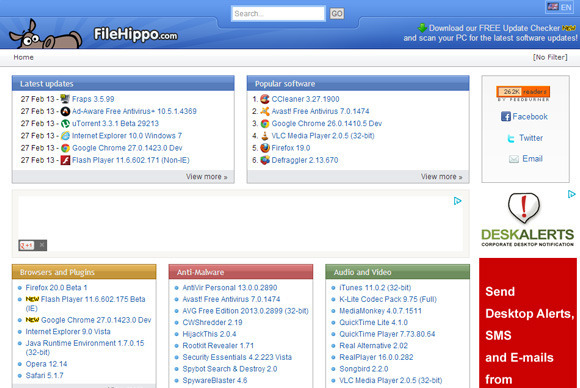Click the FeedBurner 262K readers badge
This screenshot has width=580, height=388.
click(523, 93)
